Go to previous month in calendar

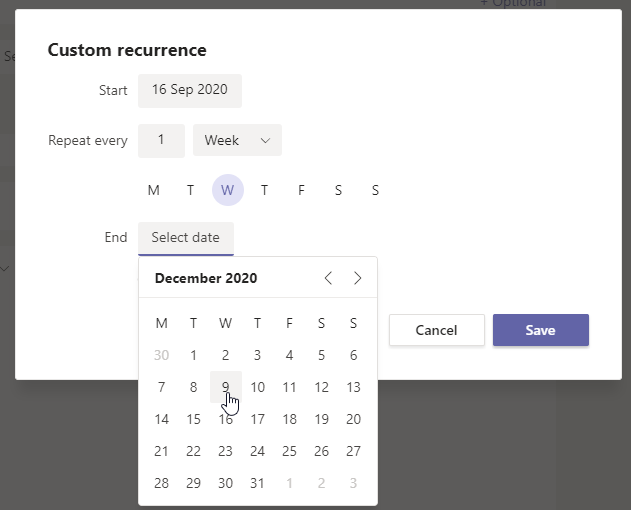point(328,278)
